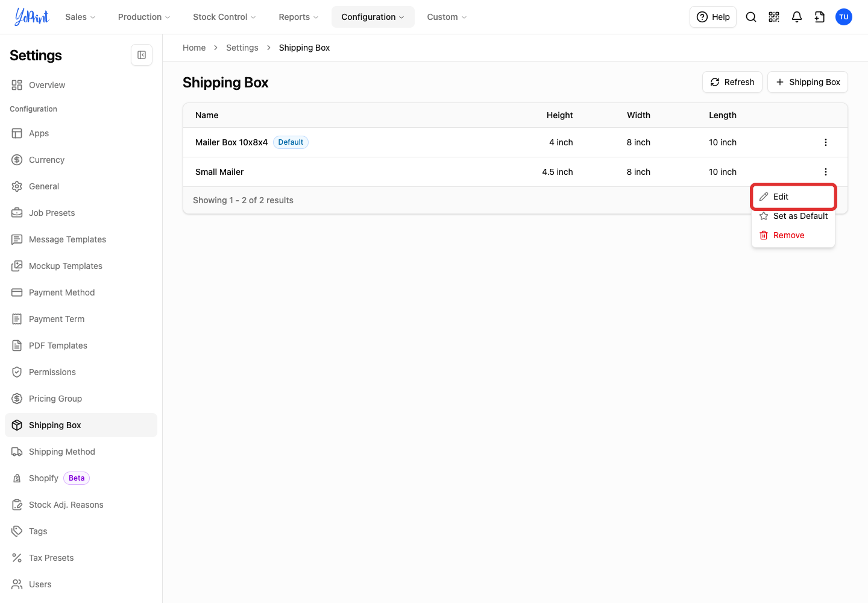Open row actions for Small Mailer
The image size is (868, 603).
826,172
